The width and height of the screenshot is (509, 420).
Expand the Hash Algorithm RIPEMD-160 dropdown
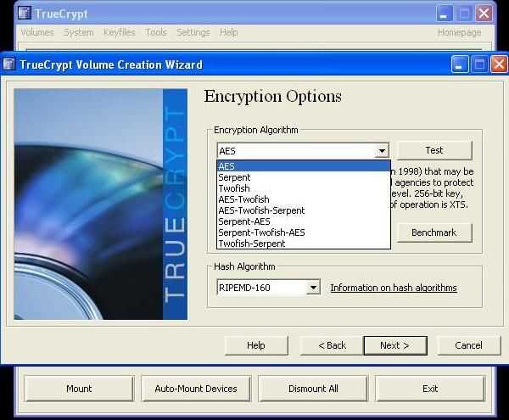[313, 288]
